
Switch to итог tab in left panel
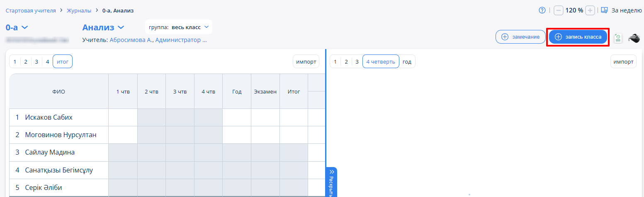click(x=63, y=62)
